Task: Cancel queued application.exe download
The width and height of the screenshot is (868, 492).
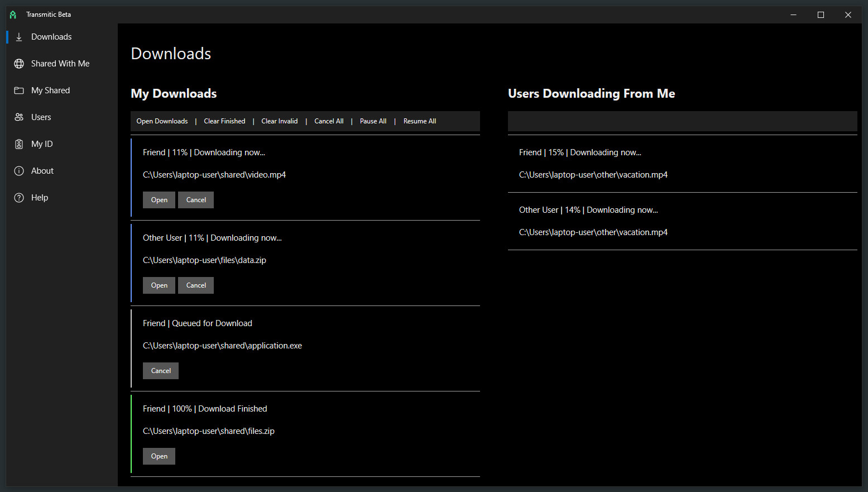Action: 161,371
